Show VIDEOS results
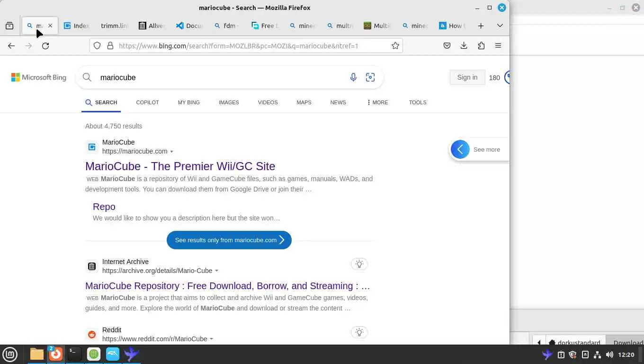The width and height of the screenshot is (644, 364). (268, 102)
